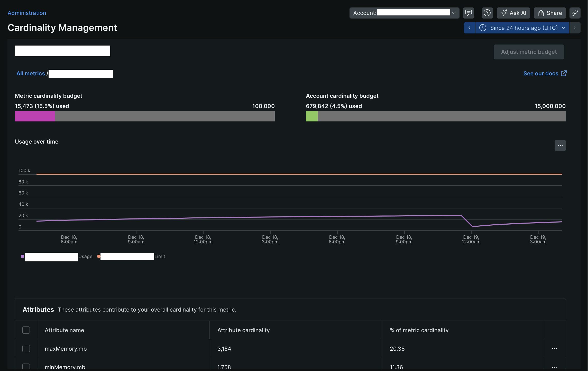Select all attributes with the header checkbox

26,330
